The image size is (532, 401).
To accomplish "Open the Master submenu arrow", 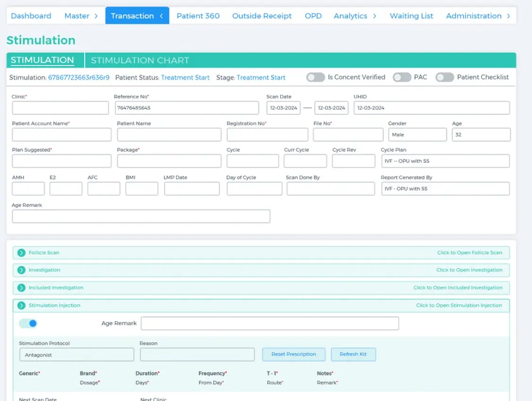I will [x=95, y=16].
